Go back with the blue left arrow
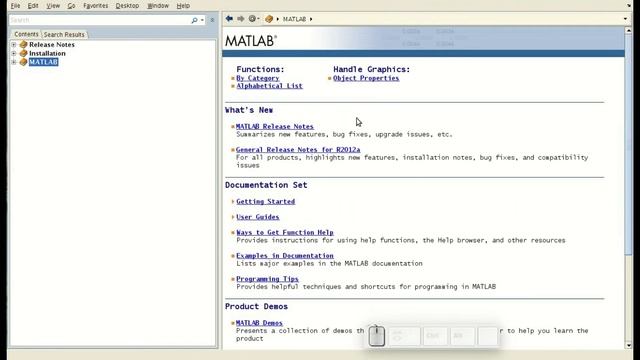 pyautogui.click(x=229, y=19)
